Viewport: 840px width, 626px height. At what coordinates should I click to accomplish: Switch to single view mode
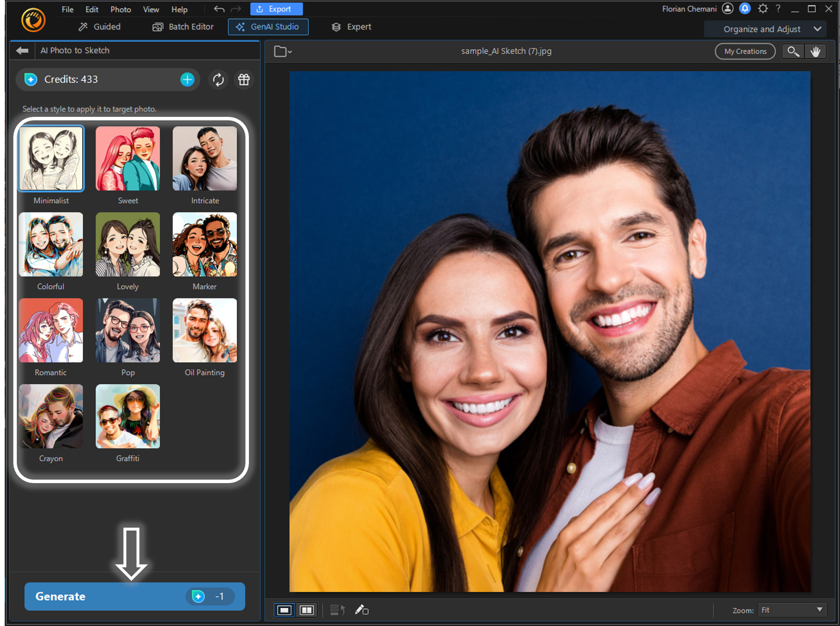tap(283, 609)
